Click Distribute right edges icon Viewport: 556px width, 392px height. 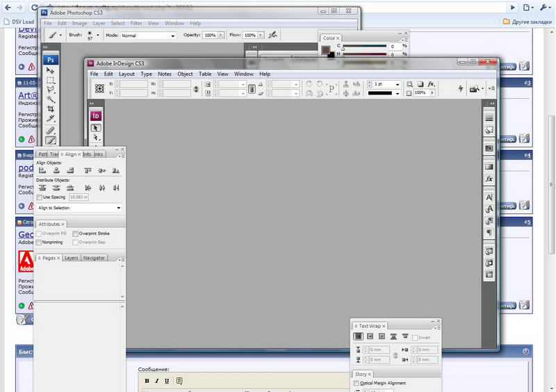115,188
